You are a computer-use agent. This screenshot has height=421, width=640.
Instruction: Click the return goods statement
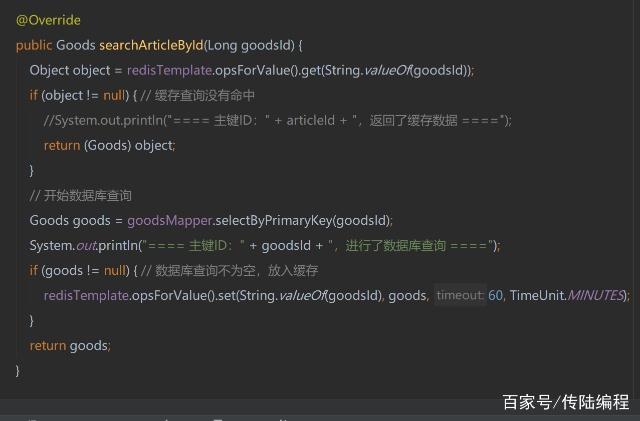point(70,346)
